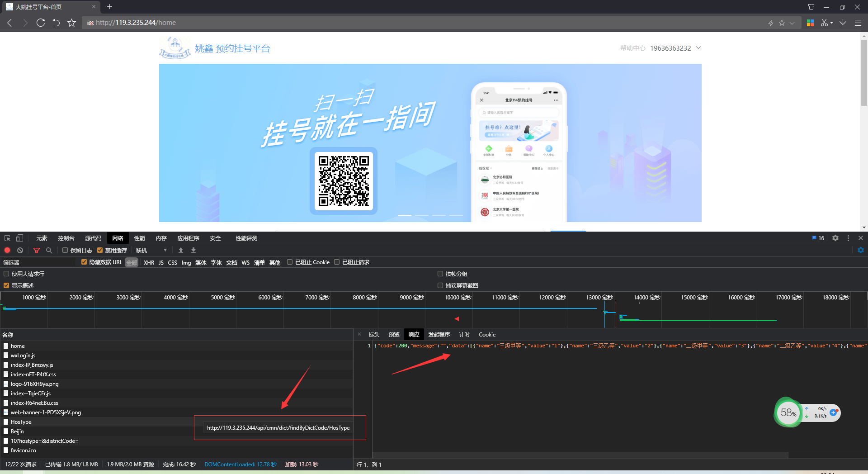This screenshot has height=474, width=868.
Task: Click the 姚鑫 预约挂号平台 site title
Action: click(x=232, y=48)
